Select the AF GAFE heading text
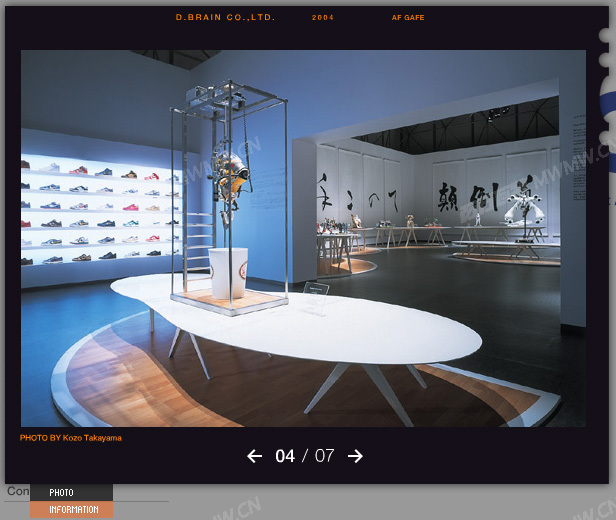The image size is (616, 520). (x=408, y=18)
